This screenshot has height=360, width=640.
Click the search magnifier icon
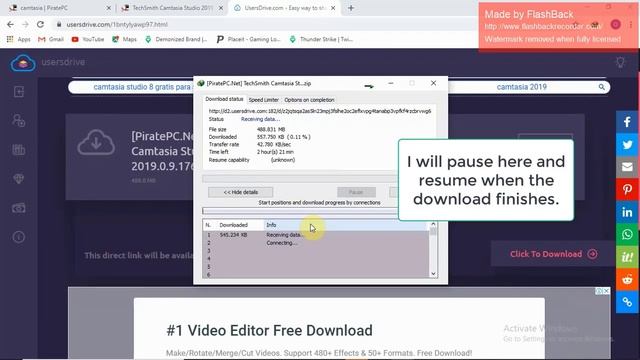coord(601,87)
